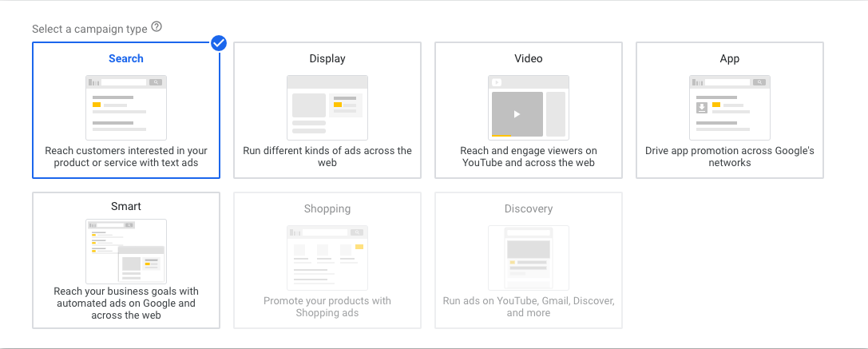Click 'Reach customers interested in your product' text
Image resolution: width=868 pixels, height=349 pixels.
click(x=126, y=157)
